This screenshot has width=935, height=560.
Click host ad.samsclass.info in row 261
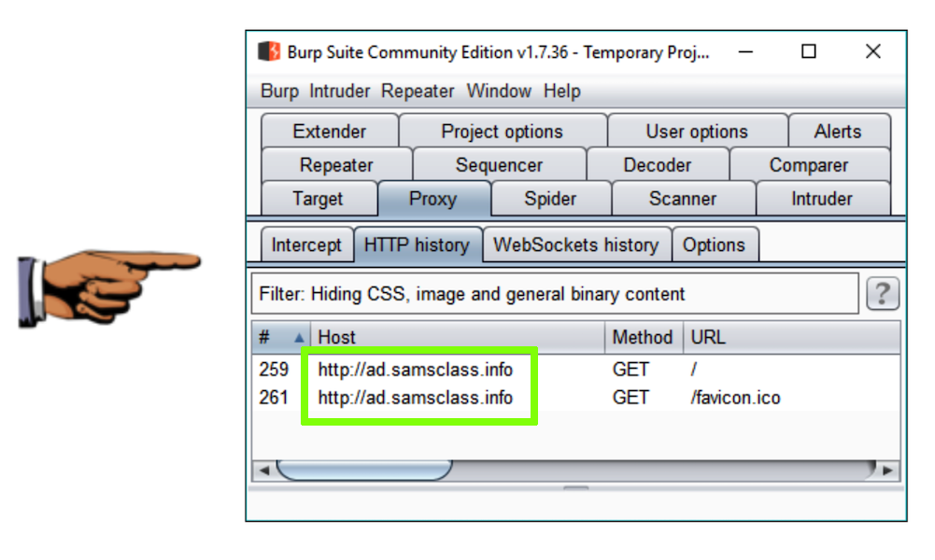coord(415,398)
